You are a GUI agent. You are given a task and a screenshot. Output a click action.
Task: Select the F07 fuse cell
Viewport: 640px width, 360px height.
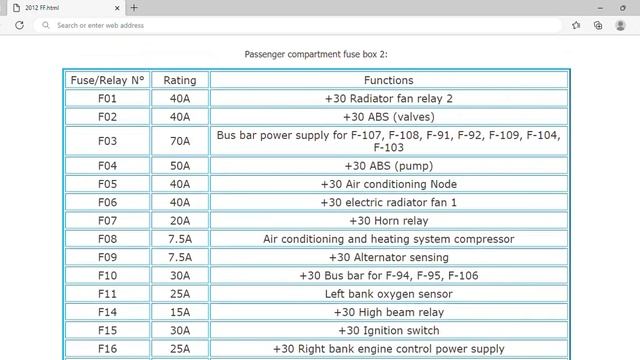pyautogui.click(x=107, y=221)
